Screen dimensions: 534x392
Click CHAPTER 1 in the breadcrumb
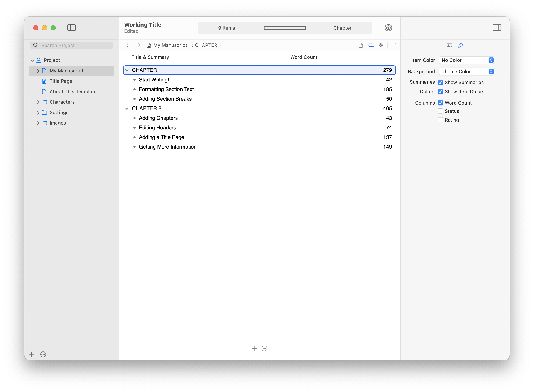tap(208, 45)
